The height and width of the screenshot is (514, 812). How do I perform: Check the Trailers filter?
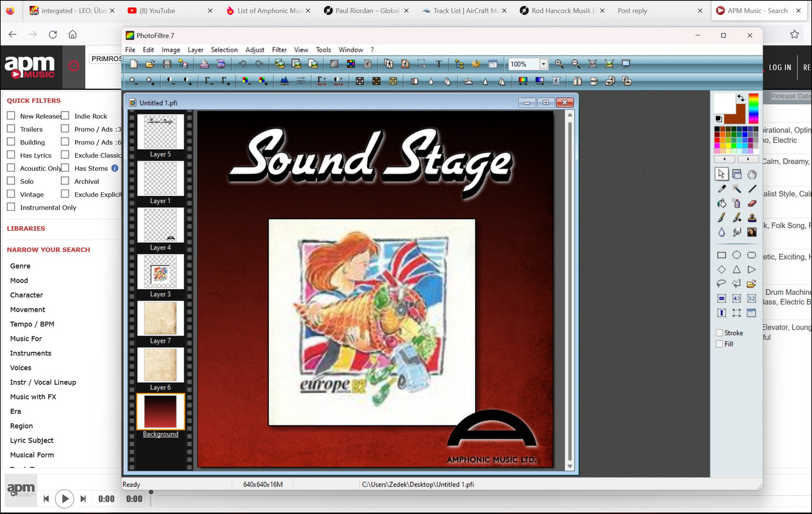(x=11, y=128)
